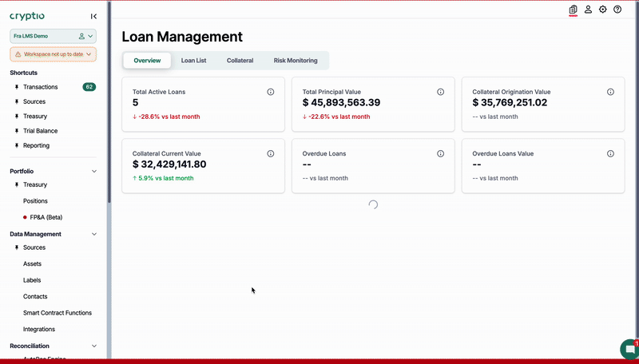Click the Loan Management heading
Viewport: 639px width, 364px height.
click(x=182, y=37)
